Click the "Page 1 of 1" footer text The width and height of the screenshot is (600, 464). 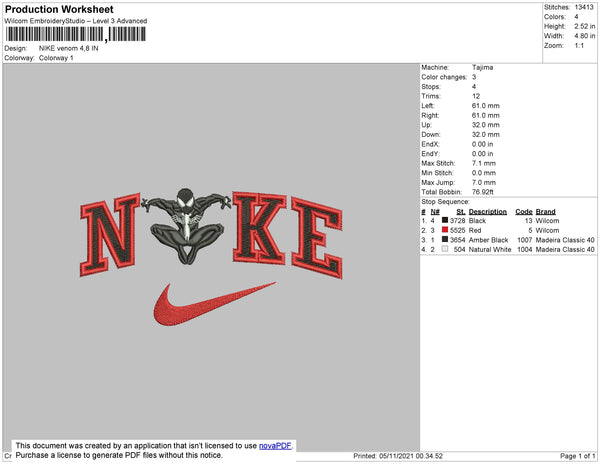tap(578, 456)
